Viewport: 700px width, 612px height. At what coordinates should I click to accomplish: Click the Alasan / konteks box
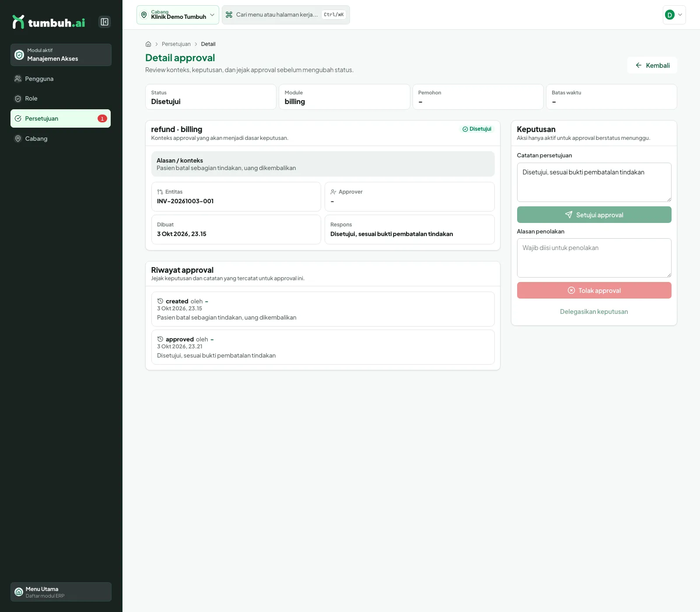323,164
